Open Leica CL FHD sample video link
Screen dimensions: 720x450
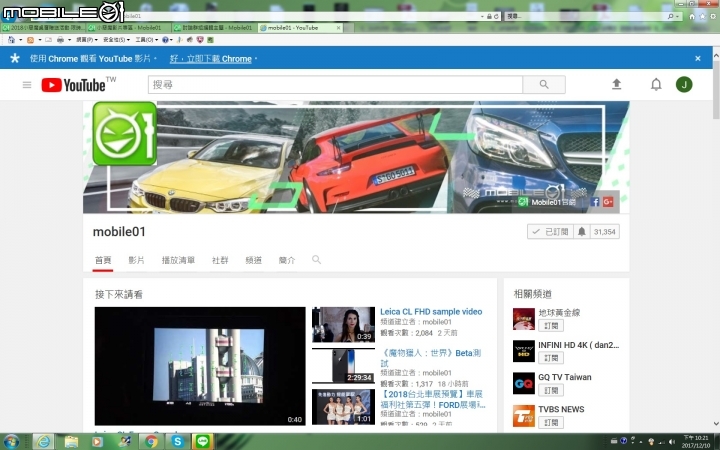tap(431, 311)
